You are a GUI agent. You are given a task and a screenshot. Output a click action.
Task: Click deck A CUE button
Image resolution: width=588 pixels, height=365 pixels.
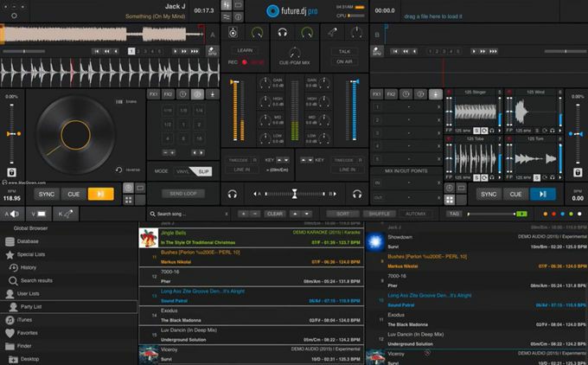tap(73, 194)
